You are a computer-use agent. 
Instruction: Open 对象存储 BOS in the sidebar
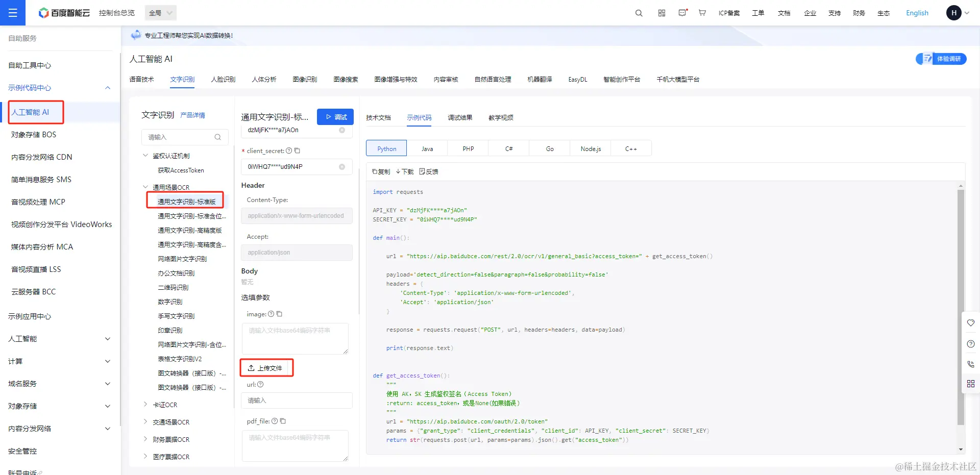point(34,135)
